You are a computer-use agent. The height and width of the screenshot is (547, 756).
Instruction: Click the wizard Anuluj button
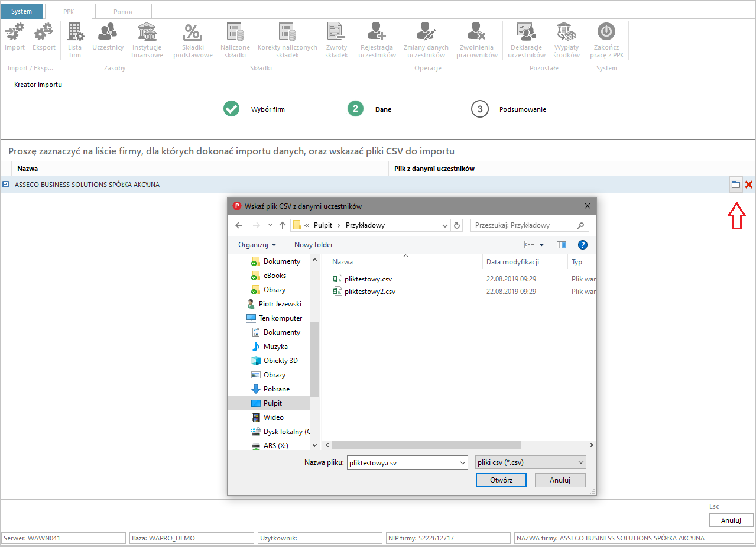[x=731, y=520]
